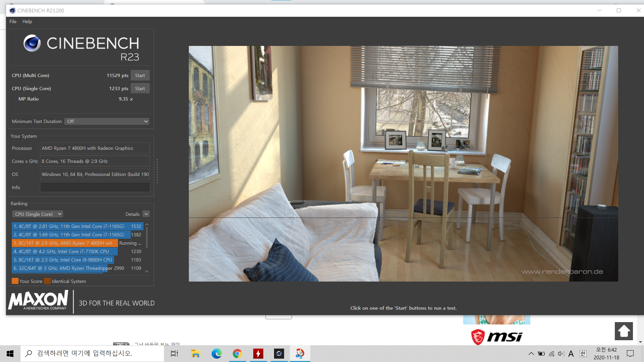644x362 pixels.
Task: Open Google Chrome from taskbar
Action: pos(237,354)
